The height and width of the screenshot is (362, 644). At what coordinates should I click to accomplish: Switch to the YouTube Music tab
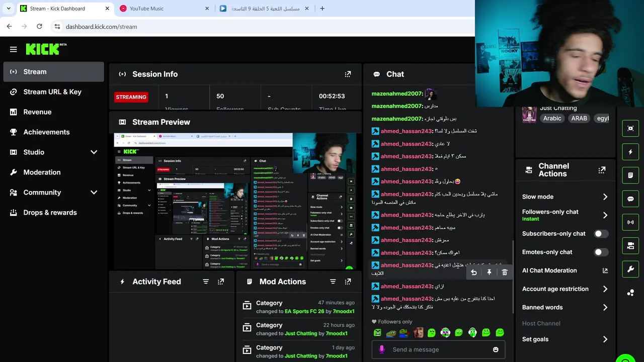click(x=165, y=9)
